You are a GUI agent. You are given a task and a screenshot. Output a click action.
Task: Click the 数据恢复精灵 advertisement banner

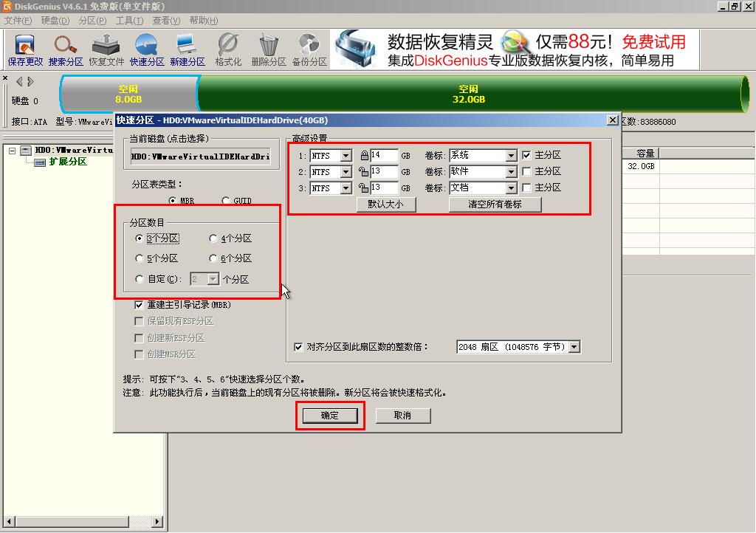pyautogui.click(x=515, y=49)
